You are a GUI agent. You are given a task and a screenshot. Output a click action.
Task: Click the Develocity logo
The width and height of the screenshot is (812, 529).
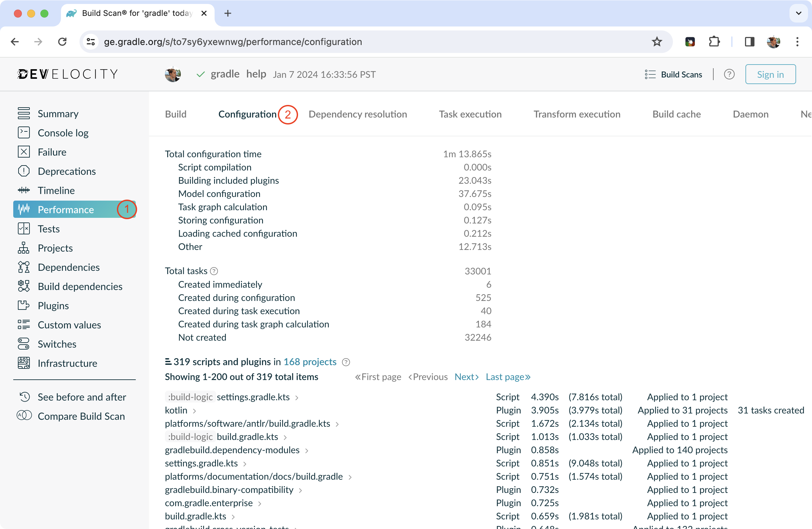coord(68,74)
